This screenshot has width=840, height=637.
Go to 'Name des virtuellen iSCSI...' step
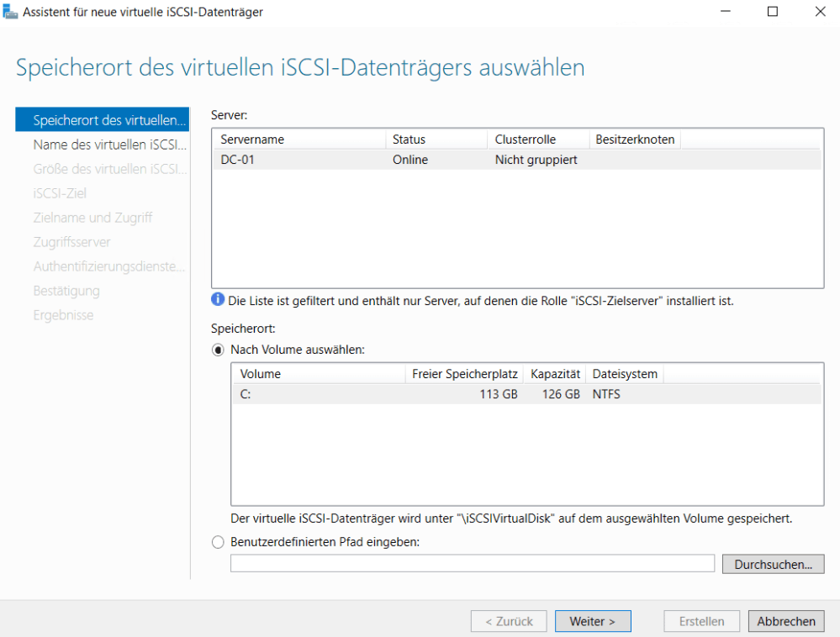click(103, 145)
